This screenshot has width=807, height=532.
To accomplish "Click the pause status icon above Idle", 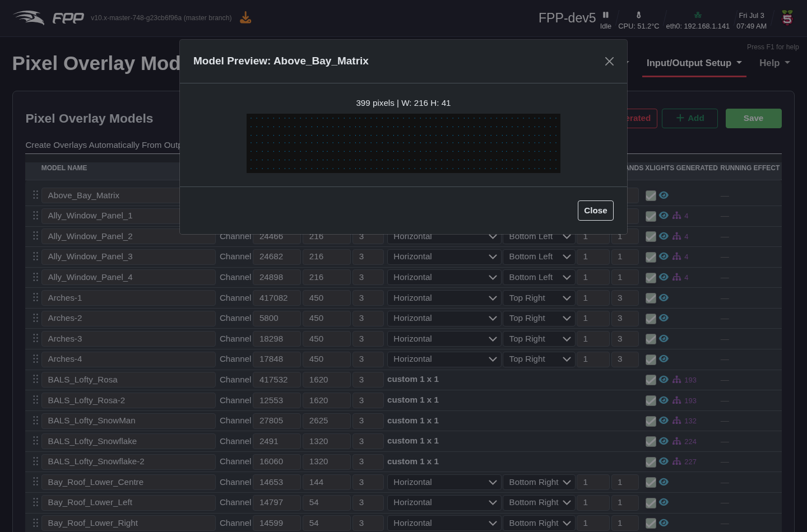I will tap(606, 15).
